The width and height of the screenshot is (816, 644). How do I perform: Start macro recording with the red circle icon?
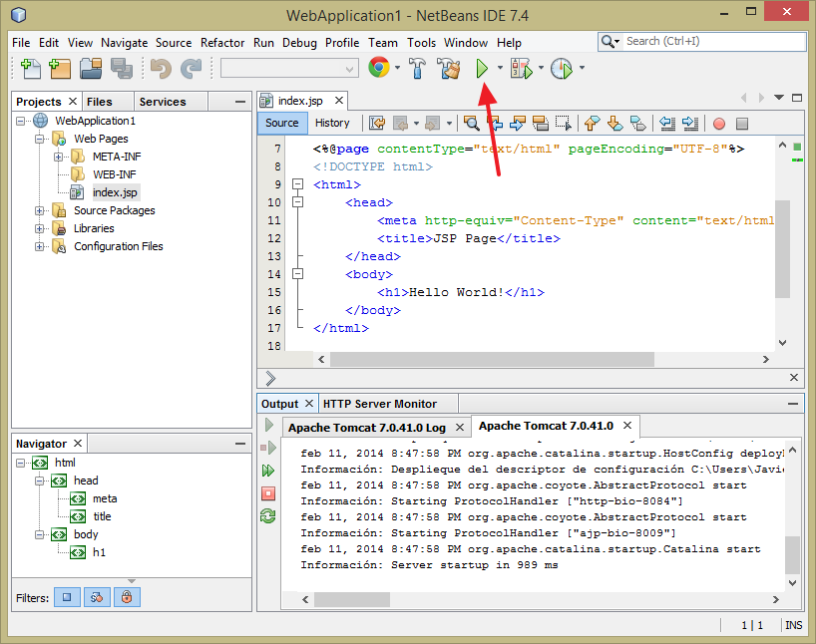pos(718,123)
